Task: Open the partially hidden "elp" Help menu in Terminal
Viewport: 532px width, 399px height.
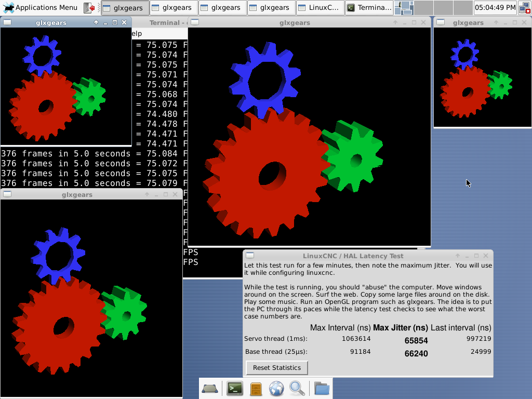Action: coord(137,34)
